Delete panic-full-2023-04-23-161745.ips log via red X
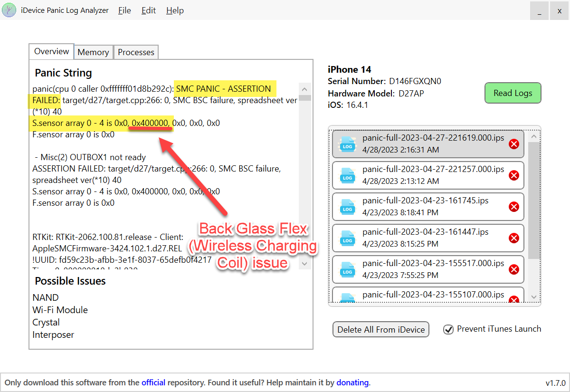The height and width of the screenshot is (392, 570). coord(513,207)
